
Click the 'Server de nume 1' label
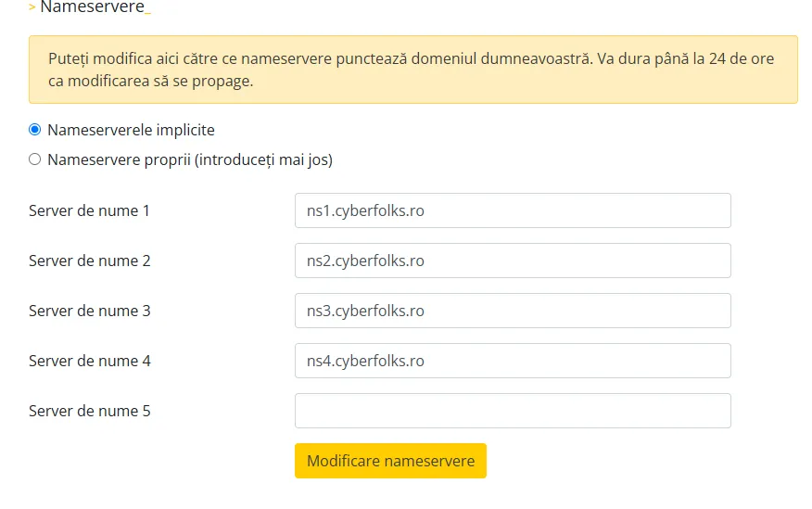coord(89,210)
